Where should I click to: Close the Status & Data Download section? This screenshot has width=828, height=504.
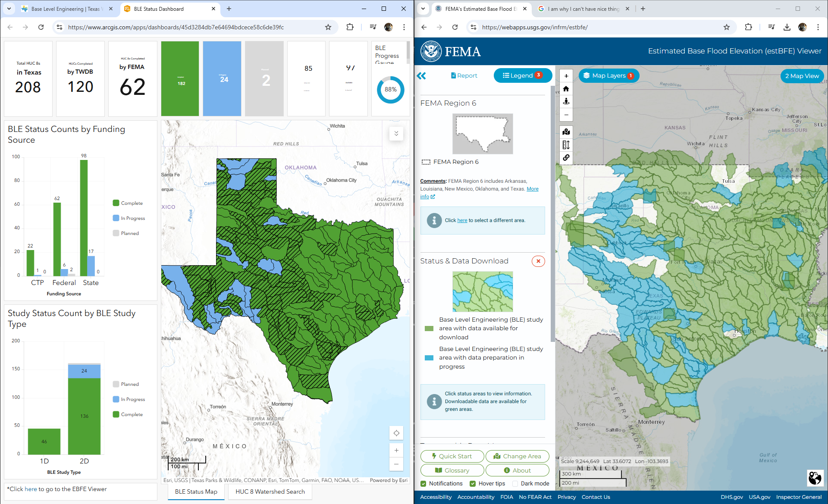538,261
